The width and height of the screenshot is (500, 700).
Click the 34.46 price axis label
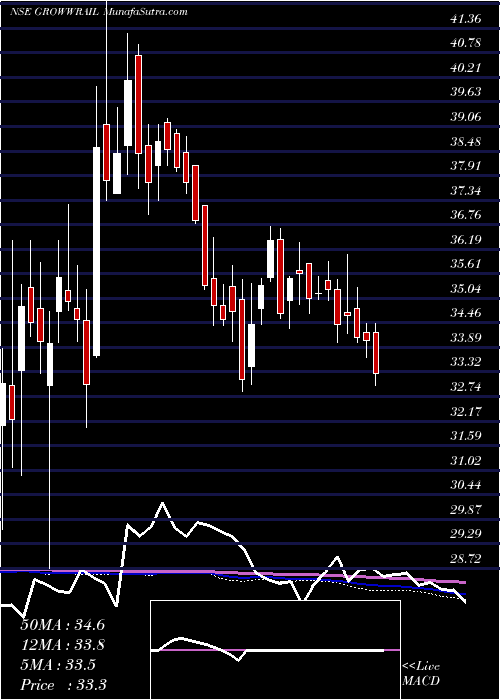466,313
